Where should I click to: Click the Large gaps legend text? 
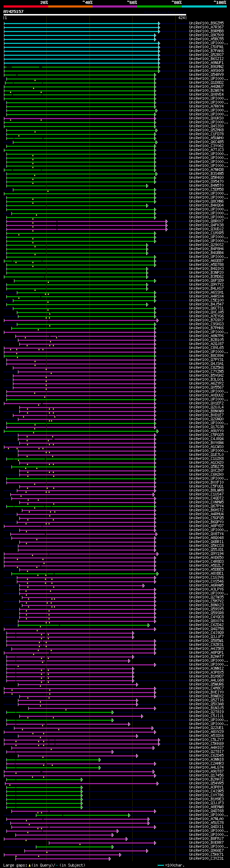44,865
